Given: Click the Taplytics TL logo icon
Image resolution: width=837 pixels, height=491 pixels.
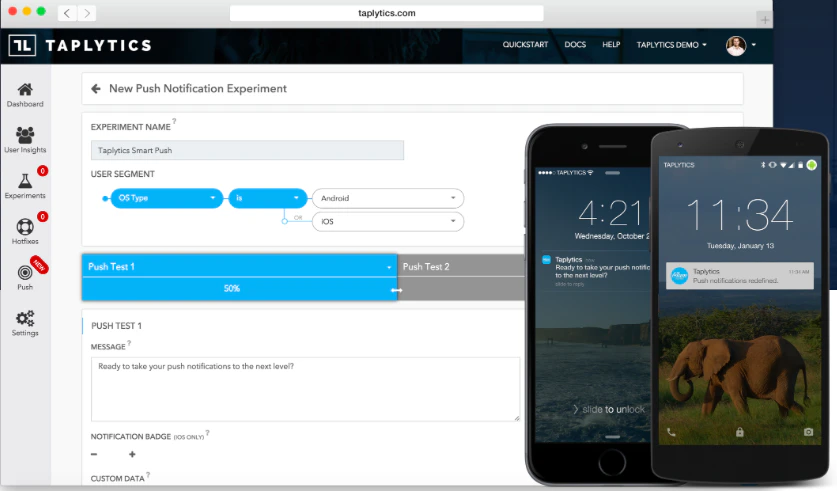Looking at the screenshot, I should pyautogui.click(x=22, y=45).
